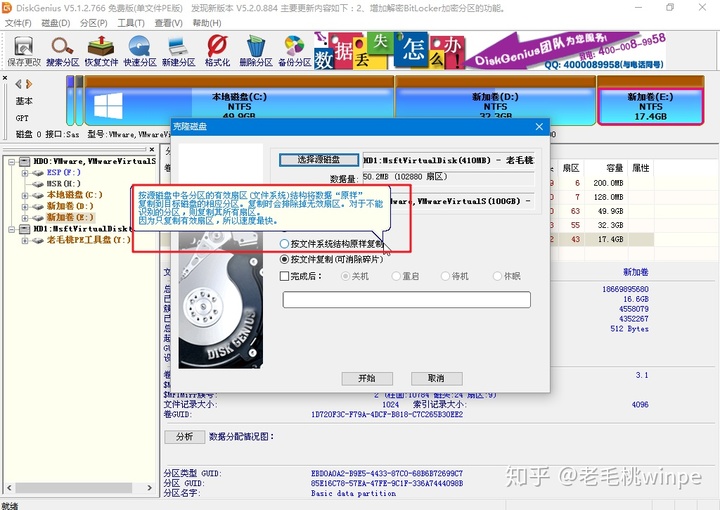Expand the 本地磁盘 (C:) tree node
Screen dimensions: 720x510
click(x=25, y=196)
